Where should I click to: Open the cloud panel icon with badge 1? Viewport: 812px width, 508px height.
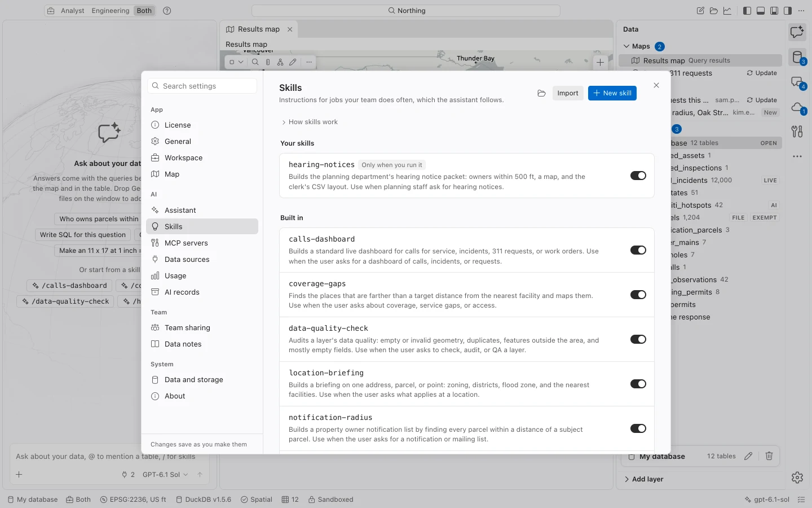click(797, 107)
